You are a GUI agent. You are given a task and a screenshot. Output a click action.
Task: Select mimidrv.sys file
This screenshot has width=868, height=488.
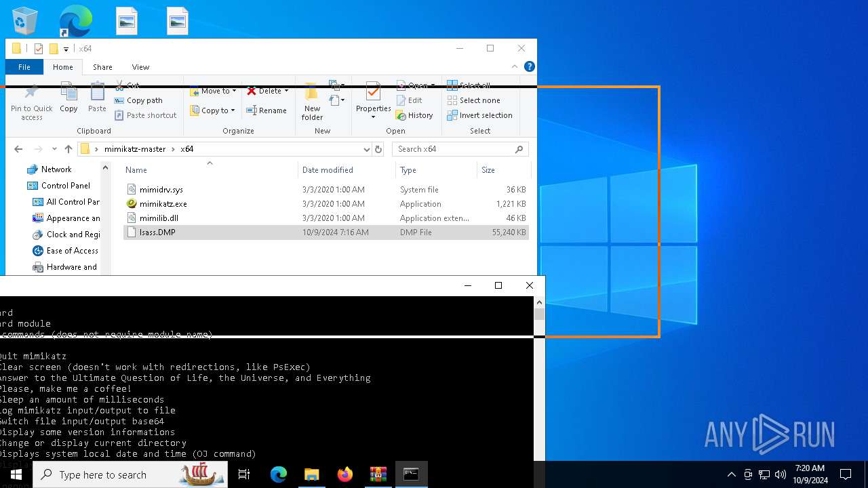tap(325, 190)
